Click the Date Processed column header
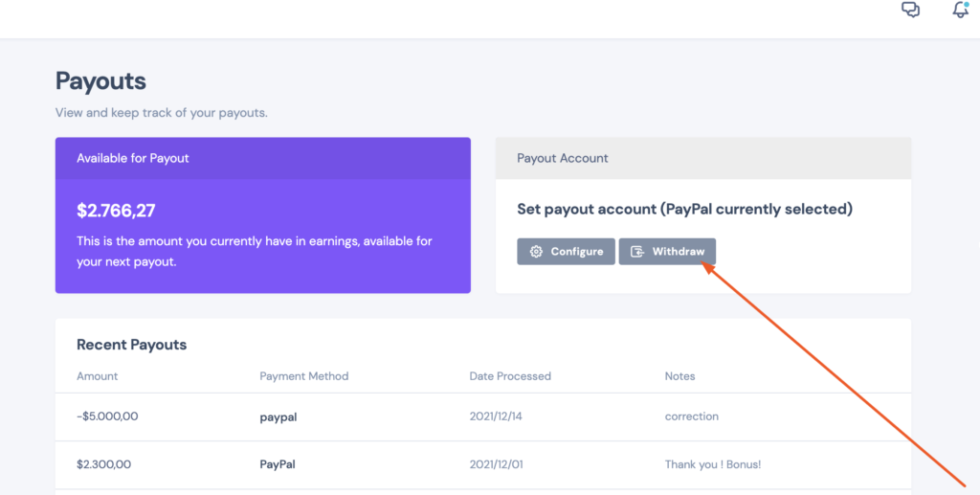 tap(510, 376)
